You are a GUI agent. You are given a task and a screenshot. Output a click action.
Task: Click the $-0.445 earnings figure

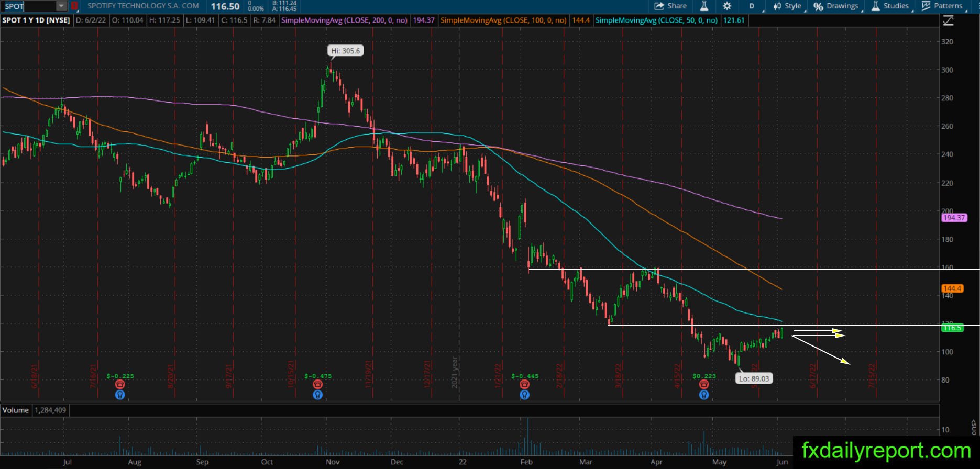(x=525, y=376)
